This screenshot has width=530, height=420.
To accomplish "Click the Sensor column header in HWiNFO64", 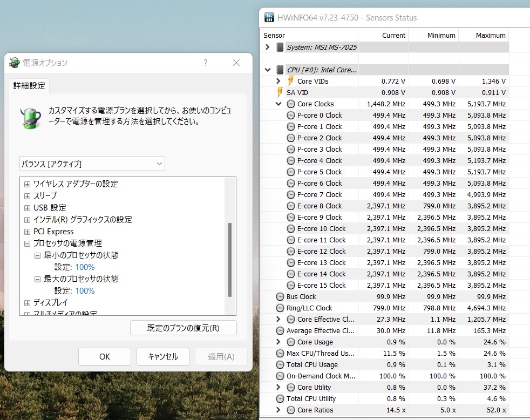I will click(309, 35).
